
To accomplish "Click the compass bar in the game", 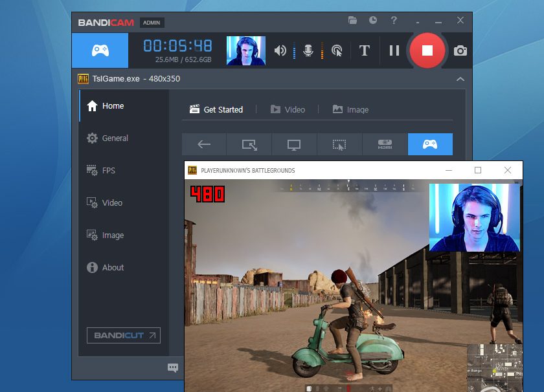I will tap(348, 186).
